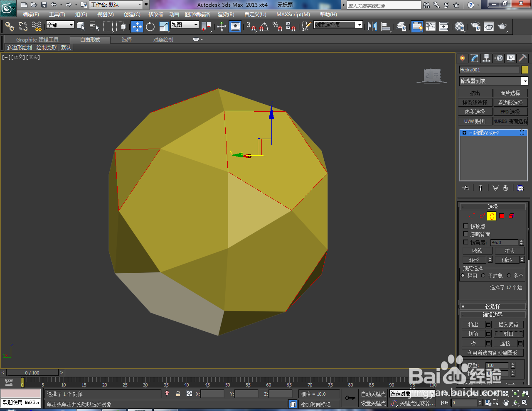This screenshot has width=532, height=411.
Task: Click the Align tool icon
Action: [386, 27]
